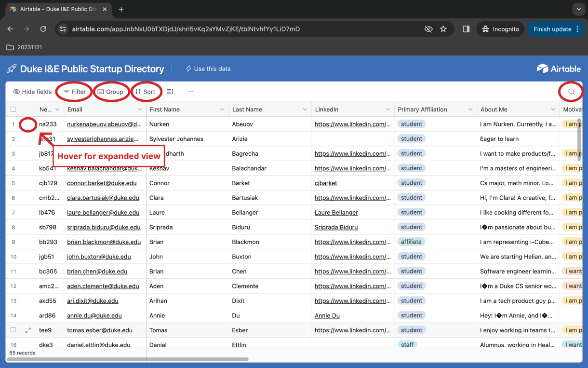Click the ari.dixit@duke.edu email link

tap(93, 301)
